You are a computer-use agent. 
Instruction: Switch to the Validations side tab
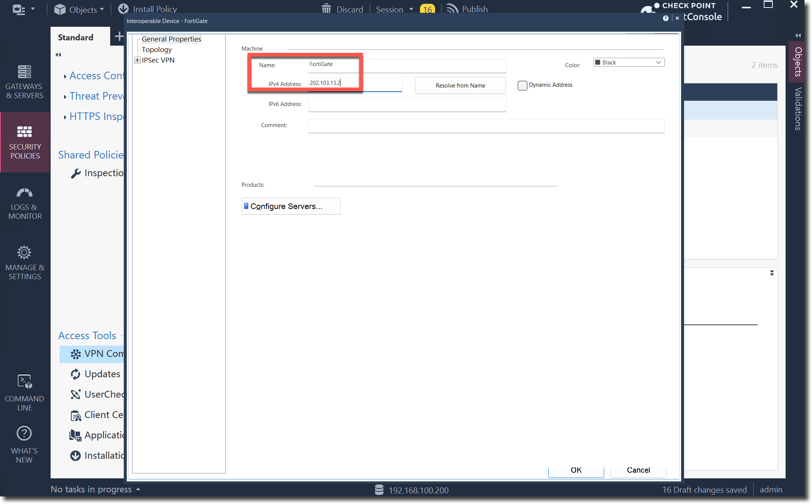pyautogui.click(x=798, y=109)
